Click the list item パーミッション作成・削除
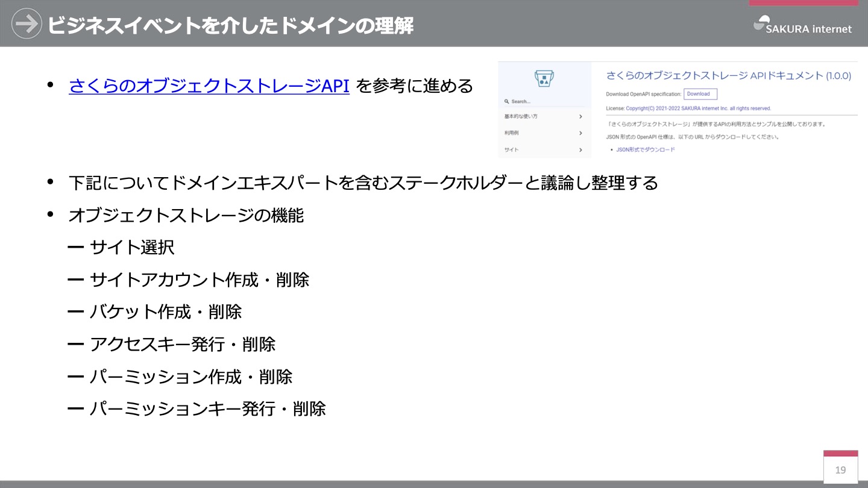This screenshot has height=488, width=868. tap(191, 377)
